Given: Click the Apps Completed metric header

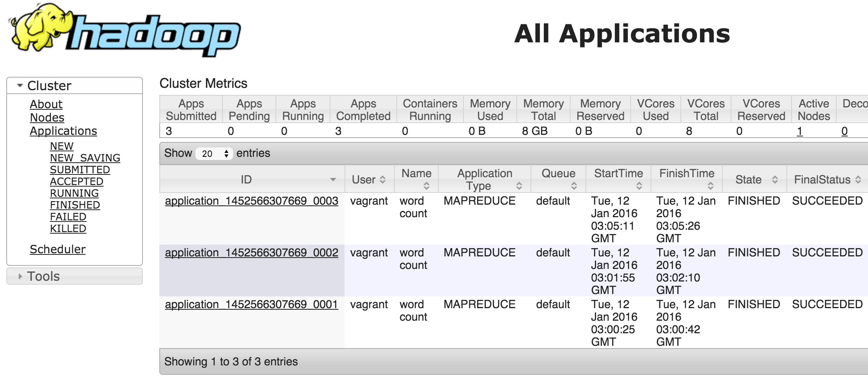Looking at the screenshot, I should pyautogui.click(x=363, y=110).
